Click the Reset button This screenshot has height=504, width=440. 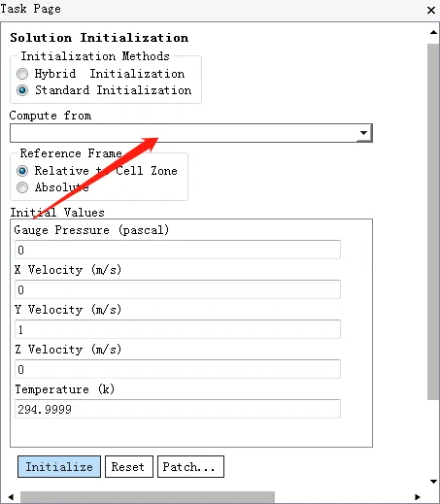pyautogui.click(x=129, y=467)
